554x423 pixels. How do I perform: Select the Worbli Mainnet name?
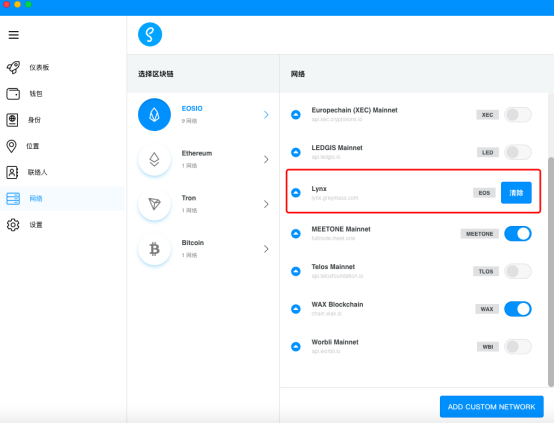(335, 342)
